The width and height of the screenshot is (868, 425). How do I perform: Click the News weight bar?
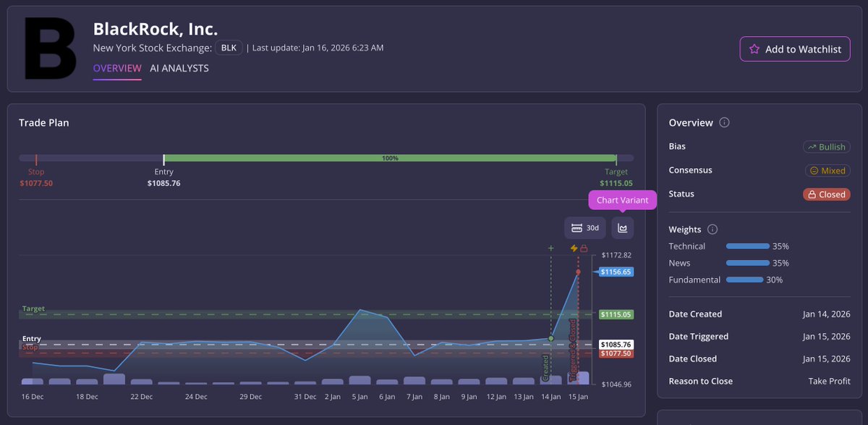(x=748, y=263)
